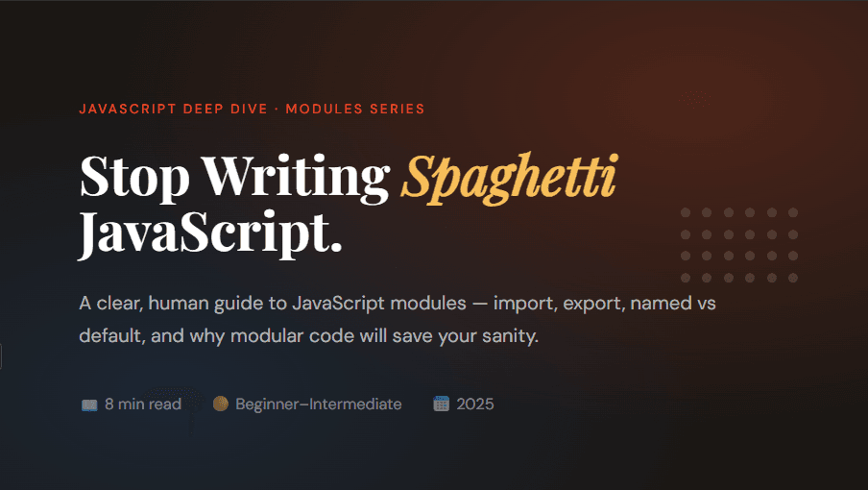
Task: Click the word "Writing" in the headline
Action: (x=296, y=176)
